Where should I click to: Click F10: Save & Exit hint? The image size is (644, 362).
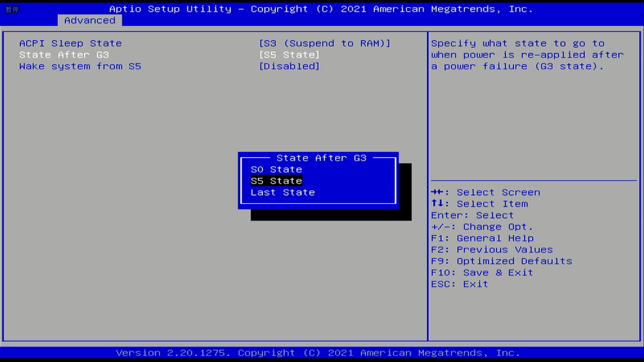tap(482, 273)
